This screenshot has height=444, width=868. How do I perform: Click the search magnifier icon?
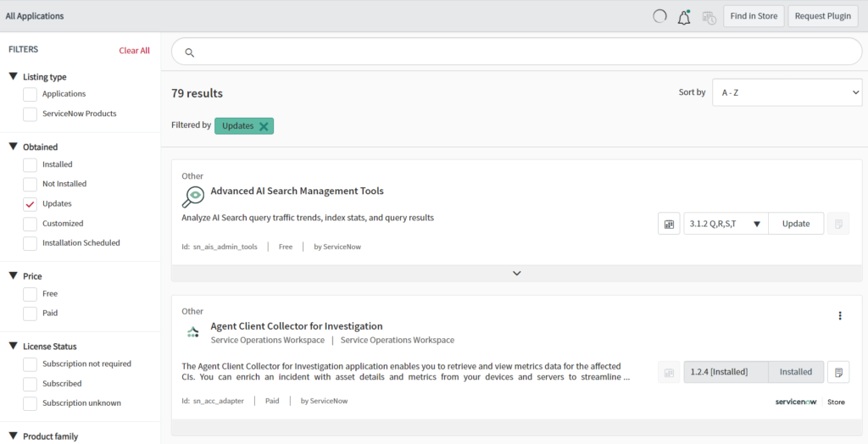(x=189, y=53)
